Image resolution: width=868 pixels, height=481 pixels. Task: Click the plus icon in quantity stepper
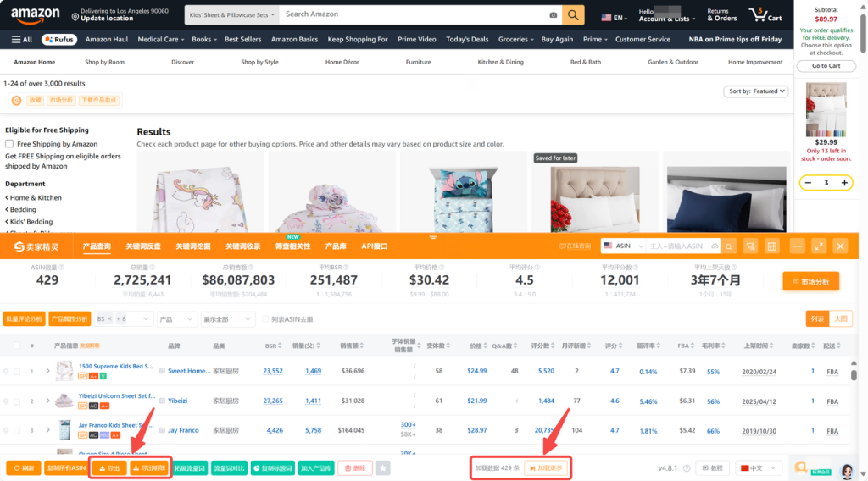[x=844, y=183]
